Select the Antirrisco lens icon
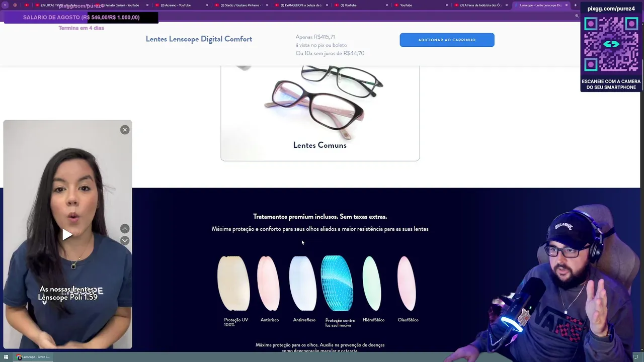 (x=269, y=283)
